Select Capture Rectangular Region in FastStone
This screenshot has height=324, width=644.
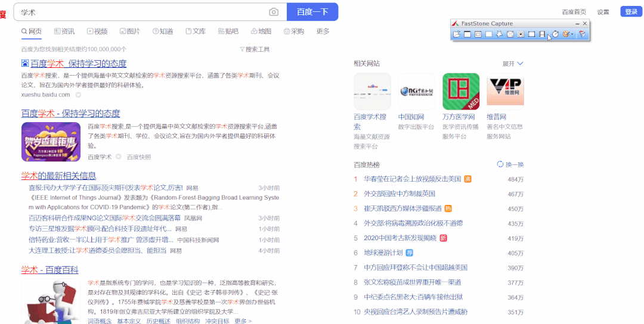pos(489,34)
